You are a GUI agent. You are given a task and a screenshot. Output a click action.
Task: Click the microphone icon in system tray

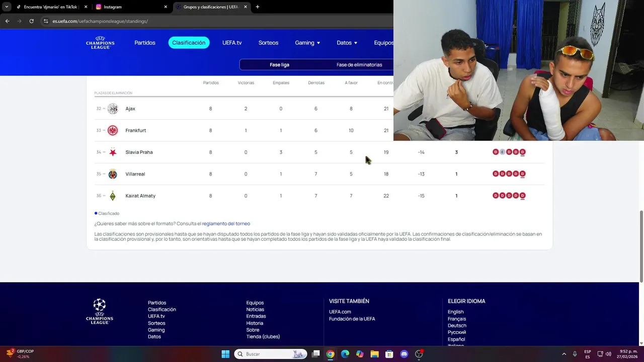click(575, 354)
